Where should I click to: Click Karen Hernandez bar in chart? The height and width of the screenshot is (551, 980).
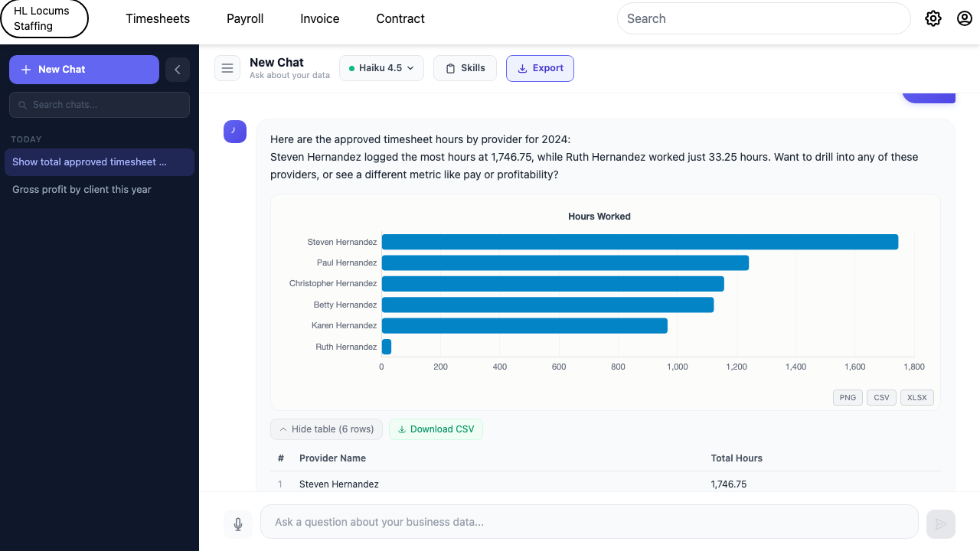524,326
